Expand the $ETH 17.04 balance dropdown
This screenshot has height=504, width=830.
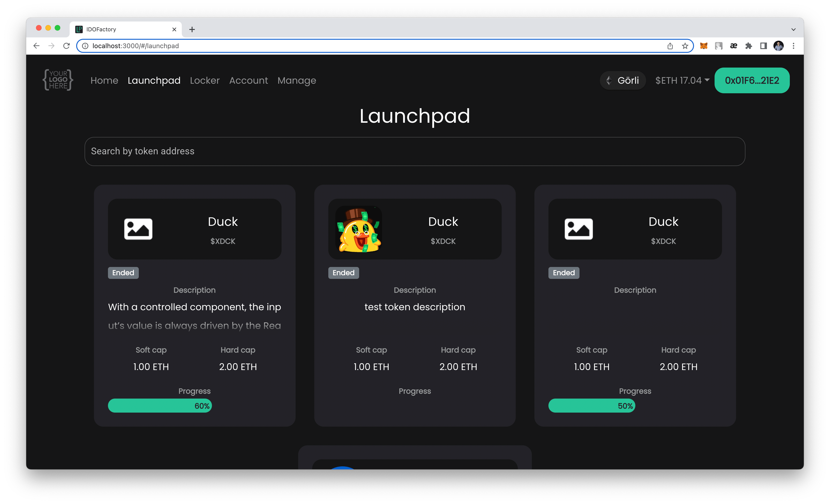click(682, 80)
